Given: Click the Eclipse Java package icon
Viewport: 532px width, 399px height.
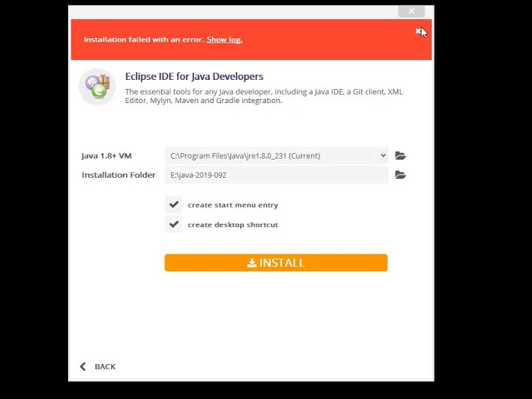Looking at the screenshot, I should 97,86.
